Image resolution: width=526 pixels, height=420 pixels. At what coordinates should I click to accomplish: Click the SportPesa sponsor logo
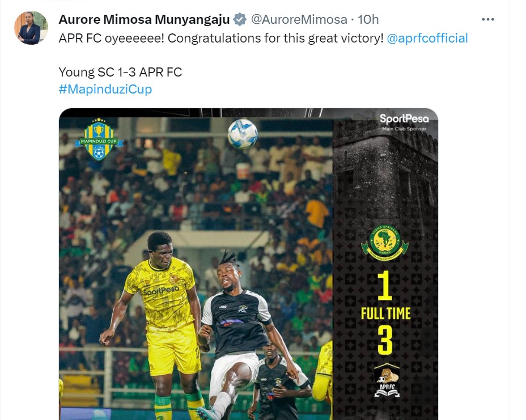[404, 122]
